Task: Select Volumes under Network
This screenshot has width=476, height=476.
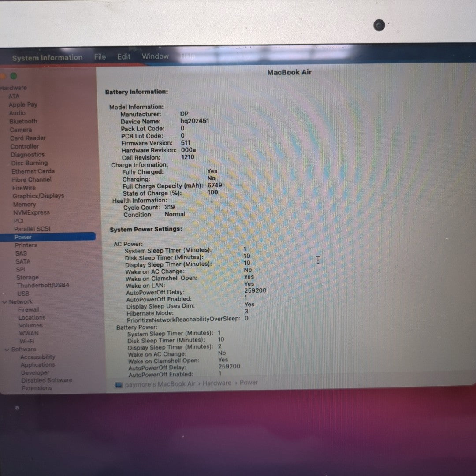Action: click(31, 325)
